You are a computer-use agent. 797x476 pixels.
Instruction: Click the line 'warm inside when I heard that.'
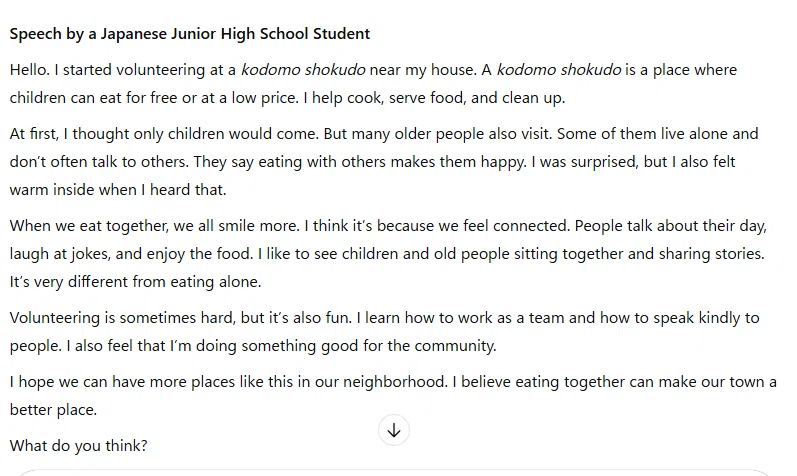(118, 190)
